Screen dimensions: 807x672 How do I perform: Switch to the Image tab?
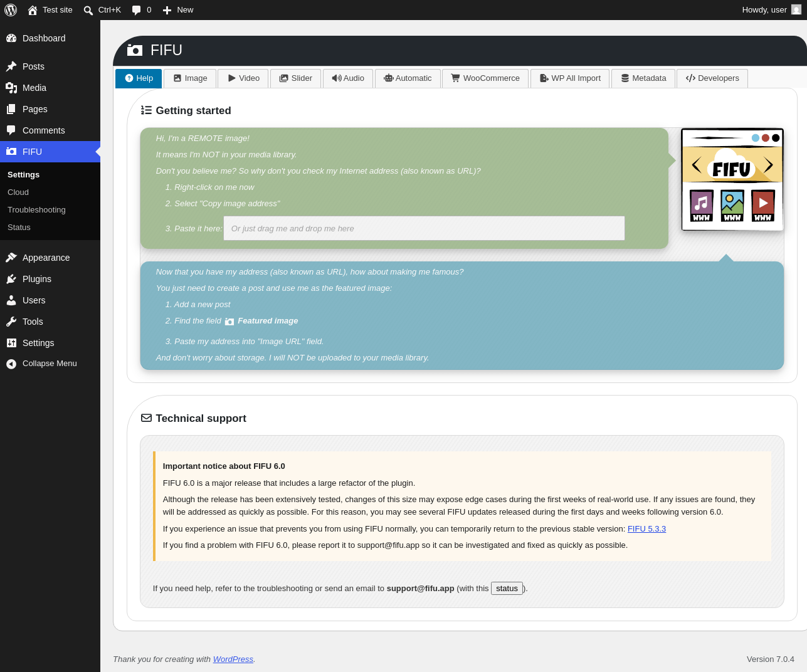[x=190, y=78]
